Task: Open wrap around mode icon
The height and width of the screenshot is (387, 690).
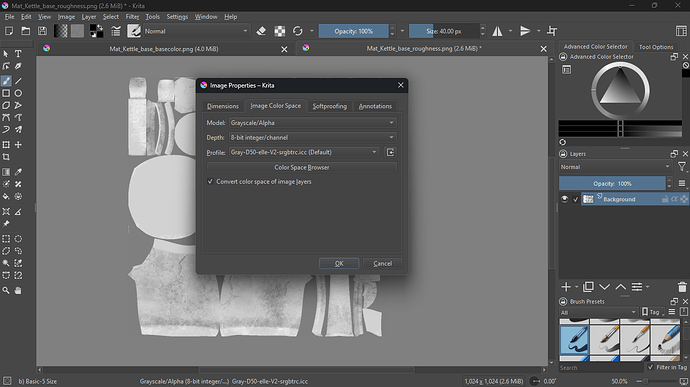Action: pos(552,31)
